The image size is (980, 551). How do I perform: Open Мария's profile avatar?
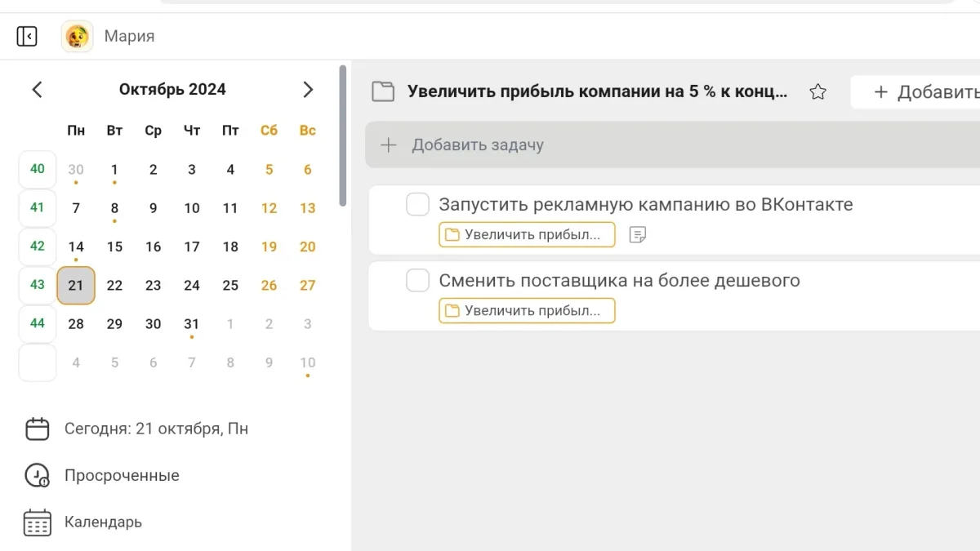click(78, 37)
